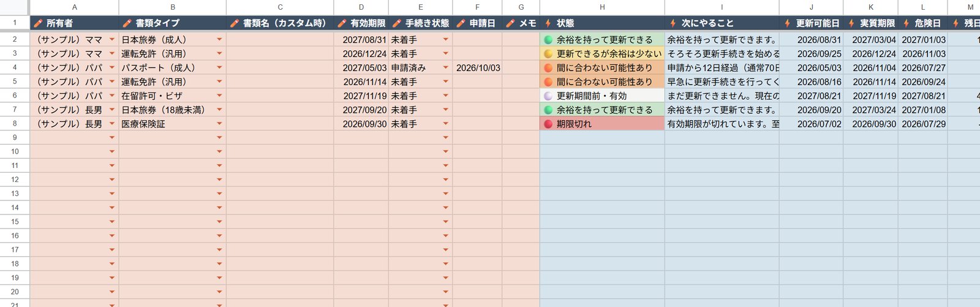Click text 早急に更新手続きを行ってく

(x=723, y=81)
